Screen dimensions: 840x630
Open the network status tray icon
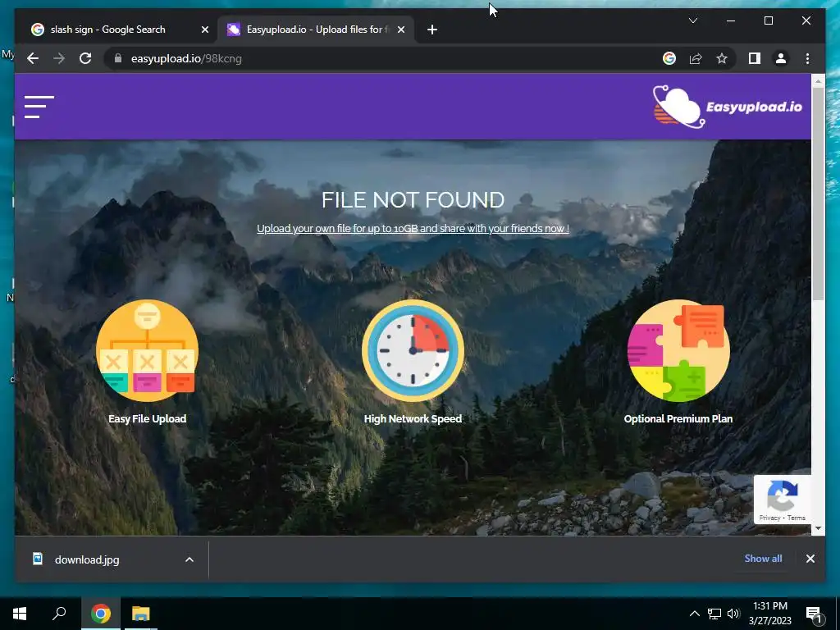click(x=714, y=614)
